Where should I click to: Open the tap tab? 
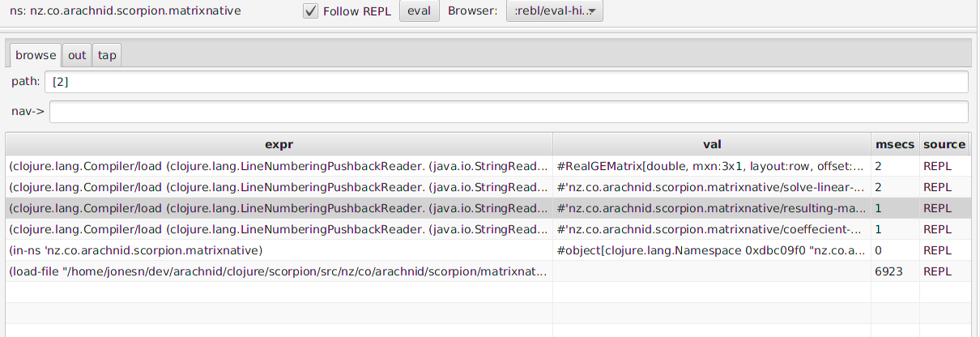[107, 55]
